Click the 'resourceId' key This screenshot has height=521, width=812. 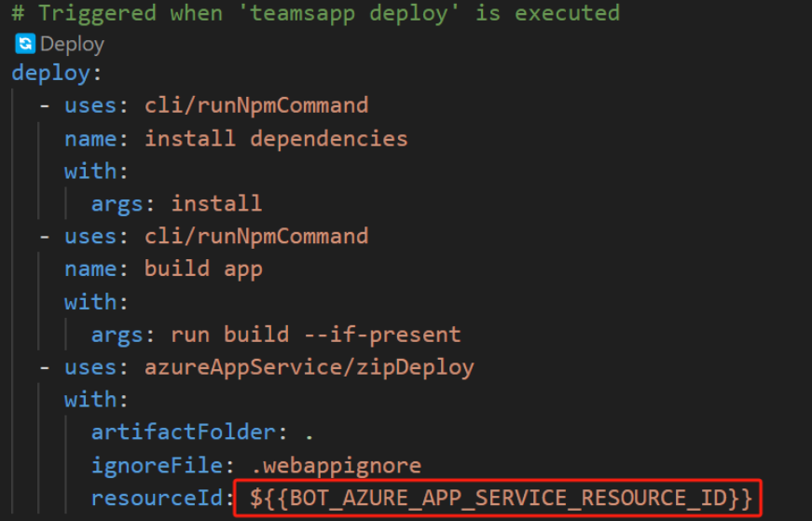[x=157, y=498]
